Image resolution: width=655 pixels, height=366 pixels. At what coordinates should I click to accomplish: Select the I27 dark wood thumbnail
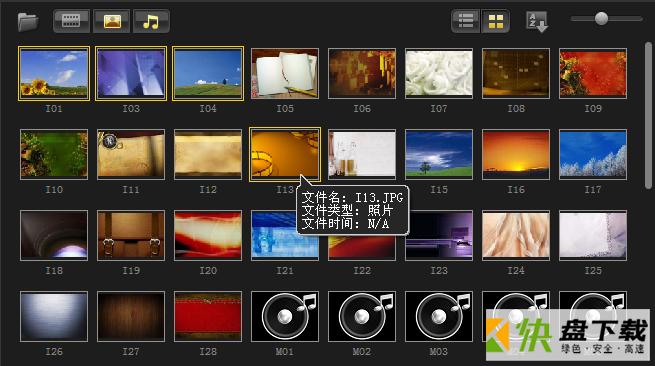pyautogui.click(x=131, y=317)
